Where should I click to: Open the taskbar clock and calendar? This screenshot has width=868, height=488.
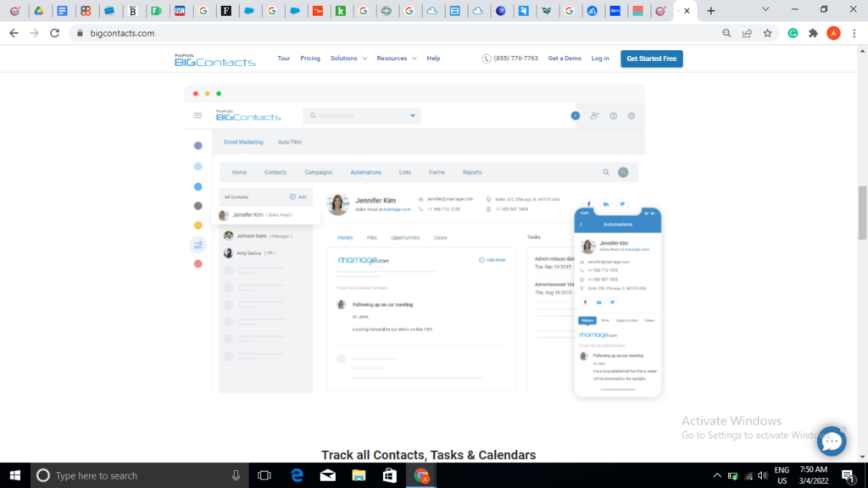[x=814, y=475]
